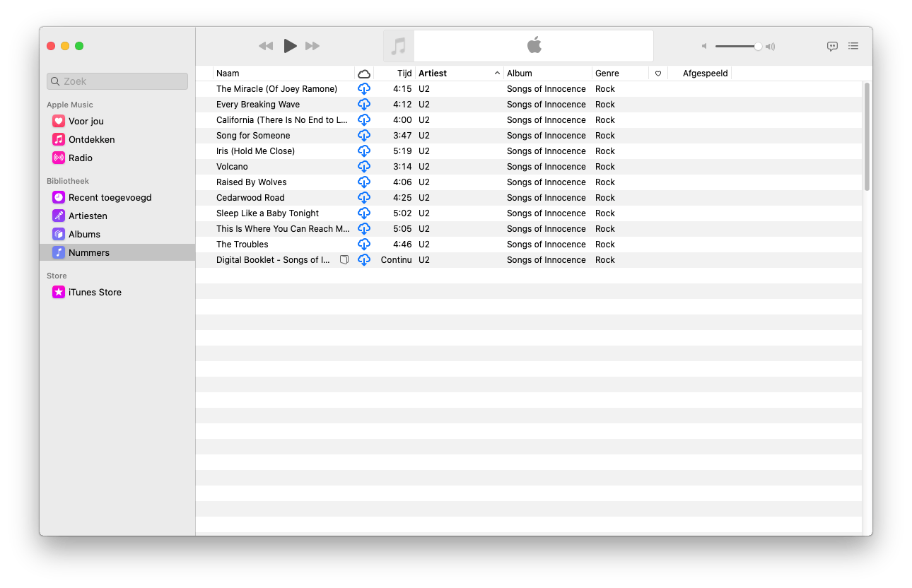Download The Troubles from cloud

point(364,245)
